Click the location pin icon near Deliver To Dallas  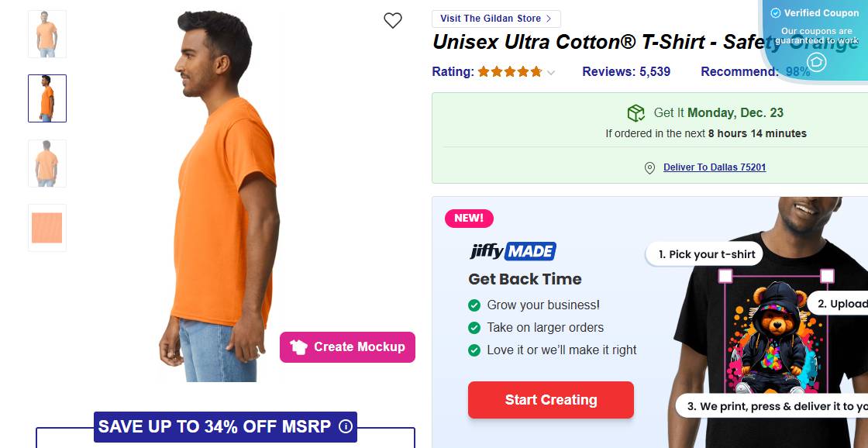click(x=649, y=168)
